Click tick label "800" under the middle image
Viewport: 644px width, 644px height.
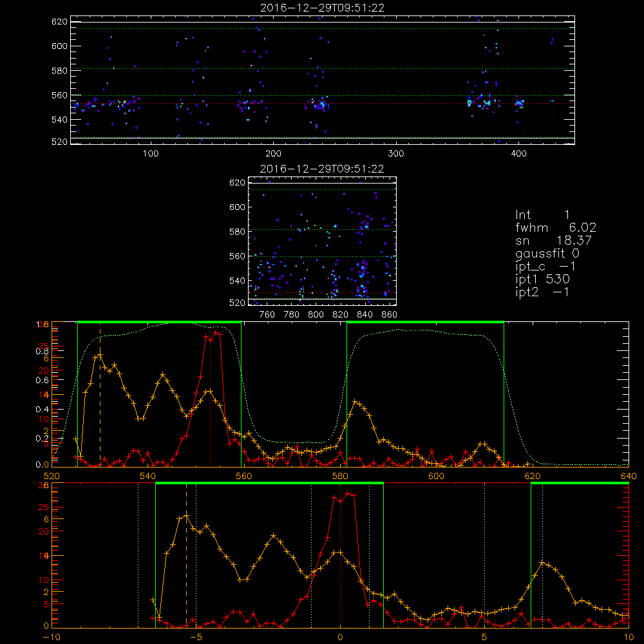click(x=316, y=315)
